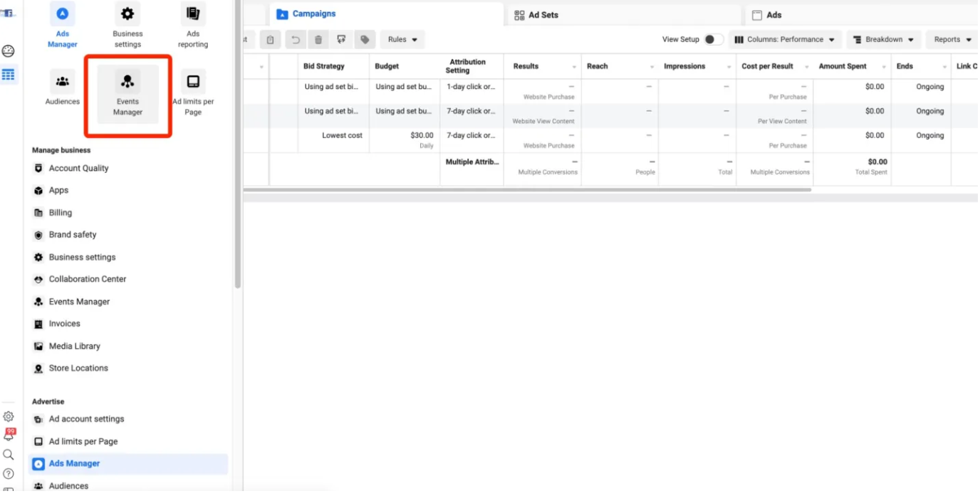Open the Audiences shortcut tile
Viewport: 980px width, 501px height.
[63, 88]
